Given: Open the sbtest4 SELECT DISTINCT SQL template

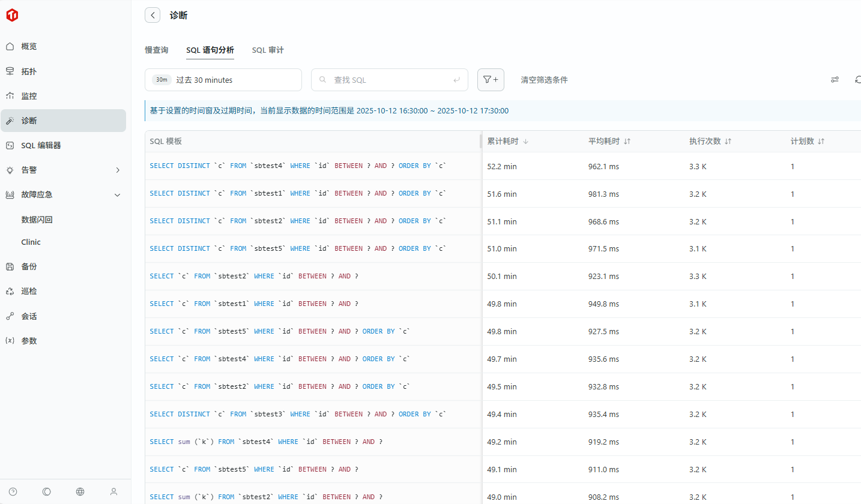Looking at the screenshot, I should 298,166.
